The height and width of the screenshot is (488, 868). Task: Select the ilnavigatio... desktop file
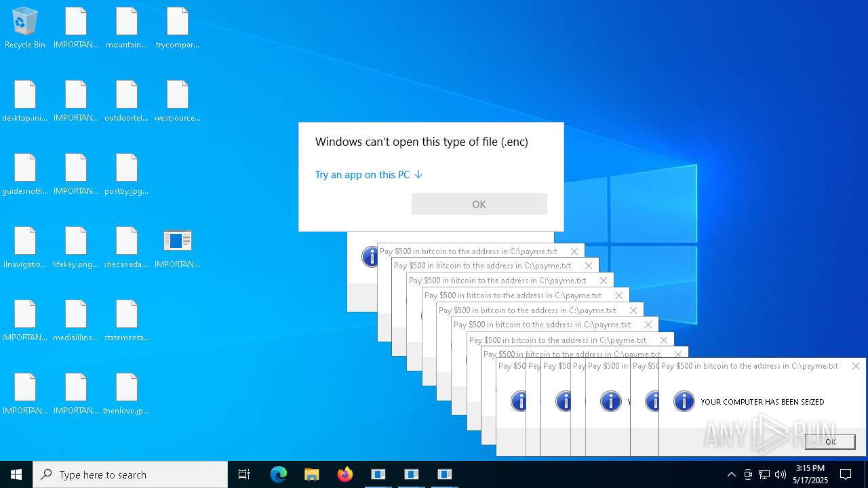[25, 248]
